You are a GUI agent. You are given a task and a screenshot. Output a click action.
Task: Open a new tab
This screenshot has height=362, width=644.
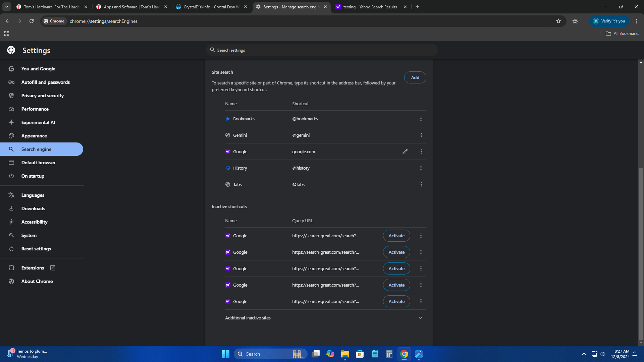[417, 7]
